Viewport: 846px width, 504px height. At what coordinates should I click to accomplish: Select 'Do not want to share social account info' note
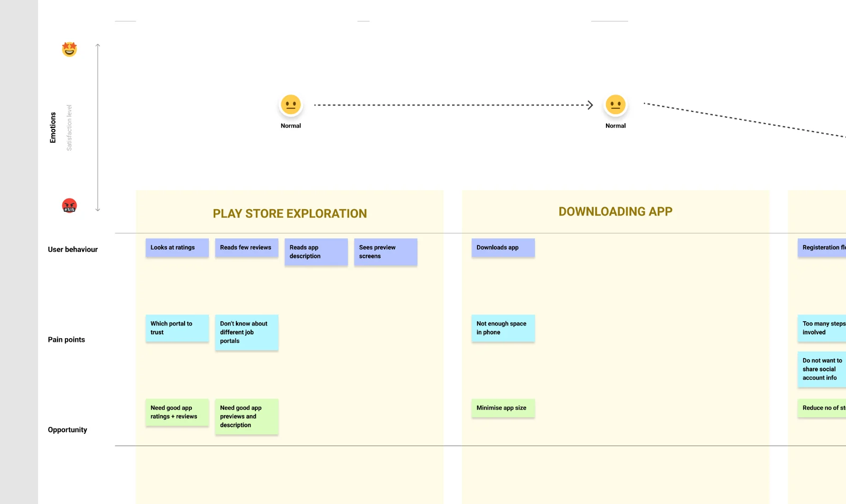click(822, 369)
